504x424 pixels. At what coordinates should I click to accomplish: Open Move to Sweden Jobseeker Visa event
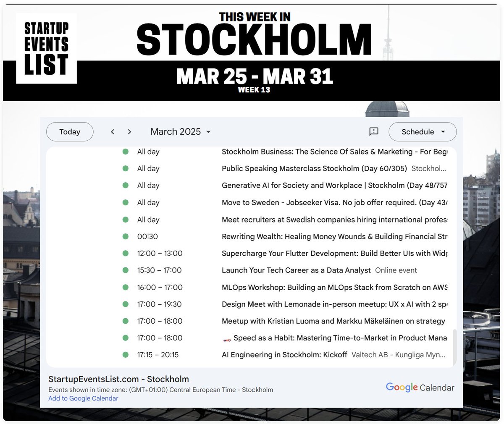coord(334,202)
